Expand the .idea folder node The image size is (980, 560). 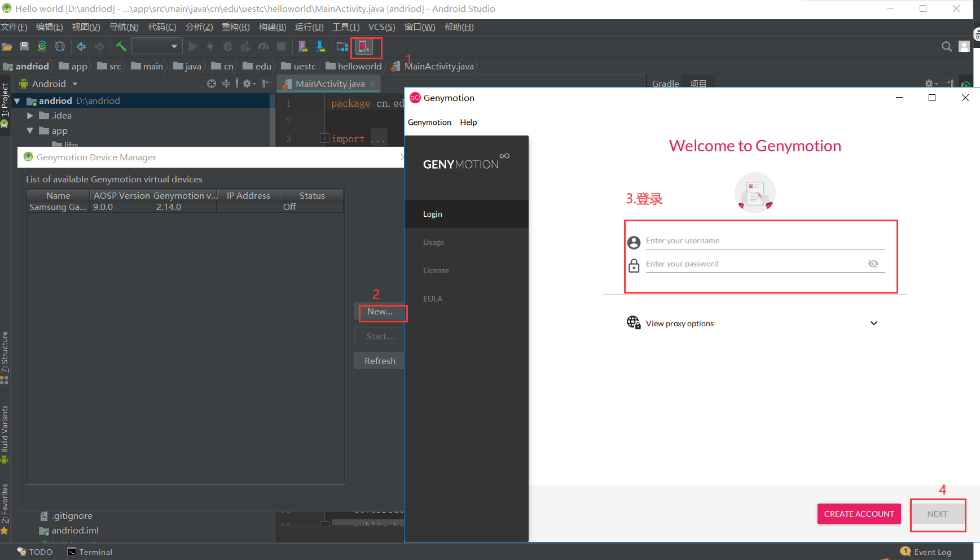[30, 116]
